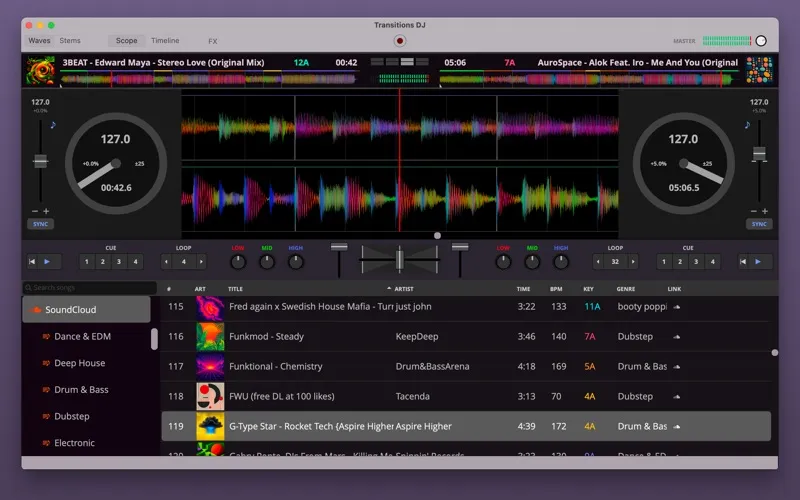Open SoundCloud link for FWU track
The image size is (800, 500).
(677, 396)
